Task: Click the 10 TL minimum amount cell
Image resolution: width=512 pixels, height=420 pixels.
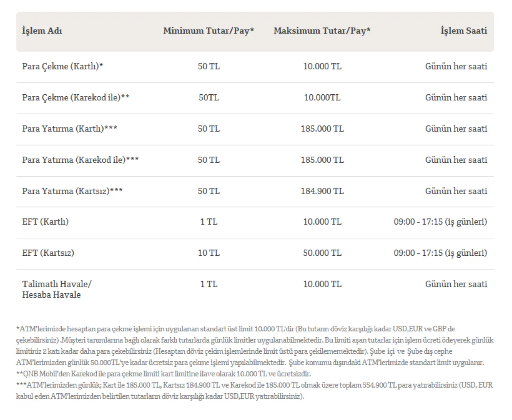Action: pos(208,253)
